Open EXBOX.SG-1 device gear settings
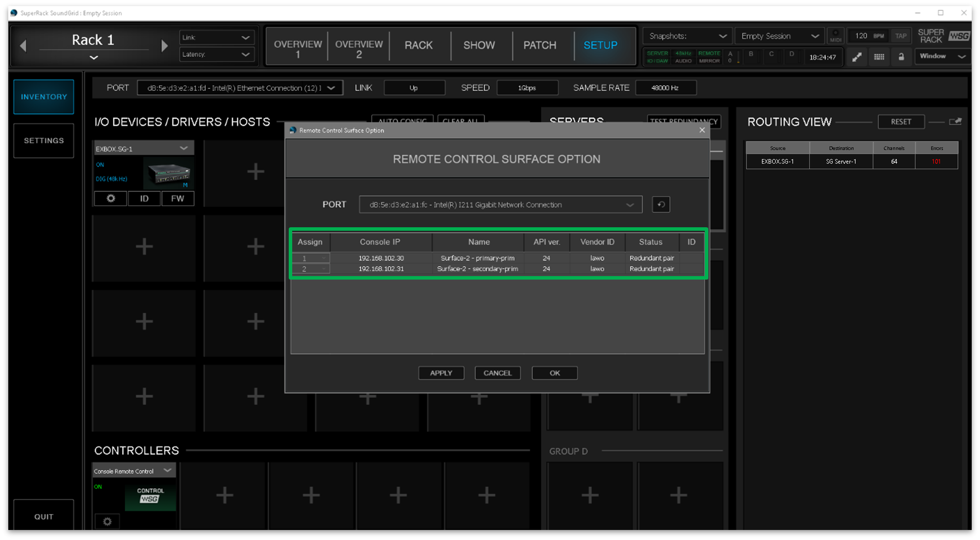Image resolution: width=980 pixels, height=540 pixels. coord(111,198)
